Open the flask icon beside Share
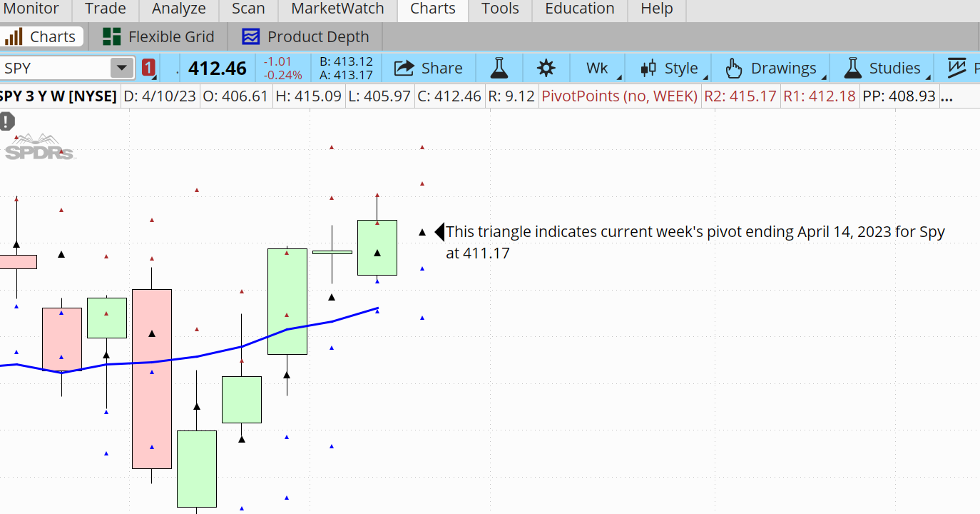 pos(499,68)
